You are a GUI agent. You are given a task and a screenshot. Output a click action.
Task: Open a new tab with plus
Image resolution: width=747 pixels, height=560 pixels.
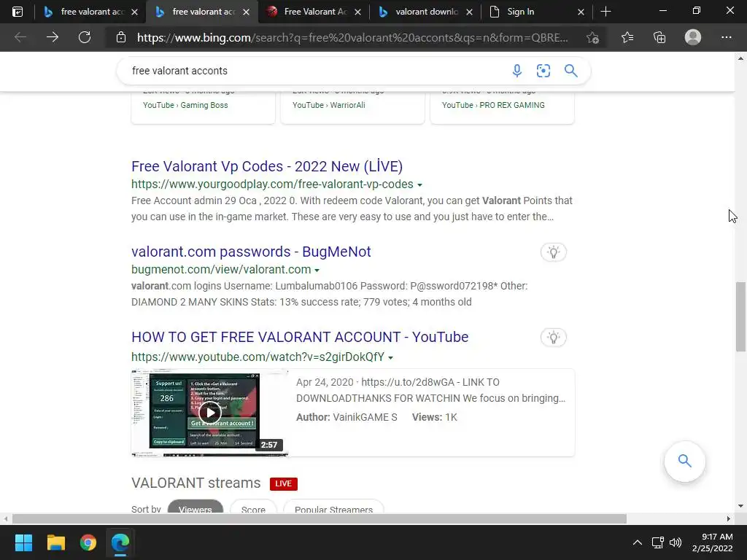pos(605,12)
